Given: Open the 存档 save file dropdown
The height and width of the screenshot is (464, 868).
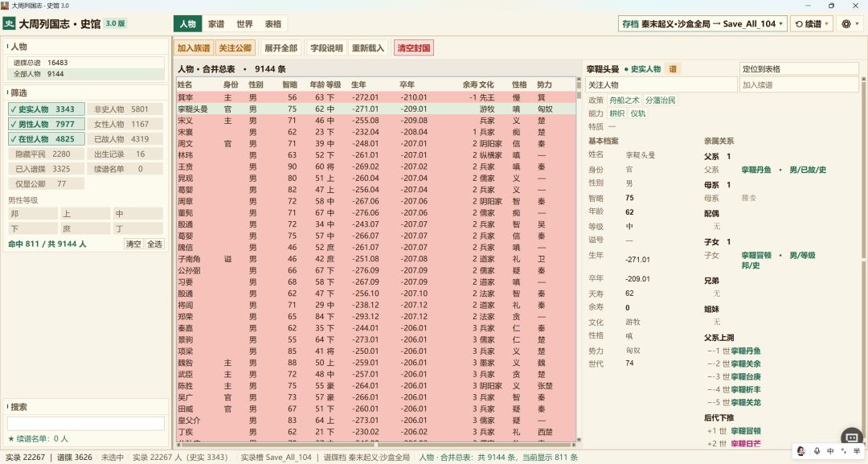Looking at the screenshot, I should (x=702, y=24).
